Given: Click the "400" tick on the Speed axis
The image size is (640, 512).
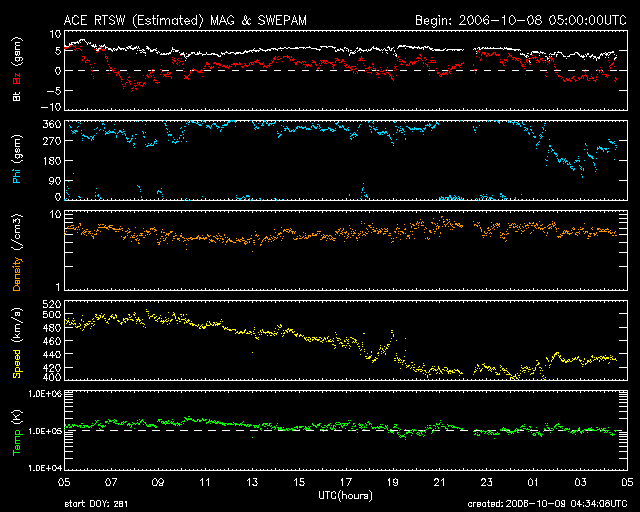Looking at the screenshot, I should [x=52, y=377].
